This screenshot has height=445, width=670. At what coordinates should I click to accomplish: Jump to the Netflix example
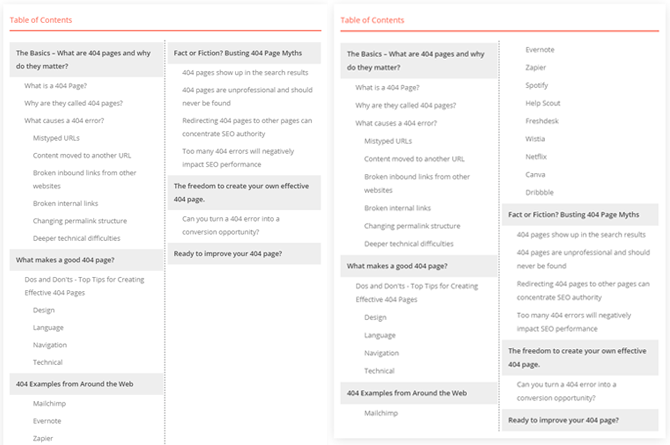click(x=537, y=157)
